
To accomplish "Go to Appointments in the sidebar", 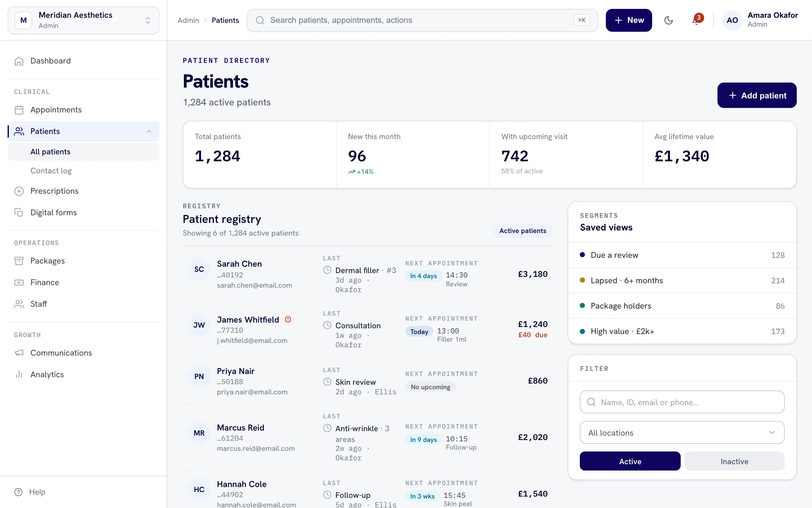I will [83, 110].
